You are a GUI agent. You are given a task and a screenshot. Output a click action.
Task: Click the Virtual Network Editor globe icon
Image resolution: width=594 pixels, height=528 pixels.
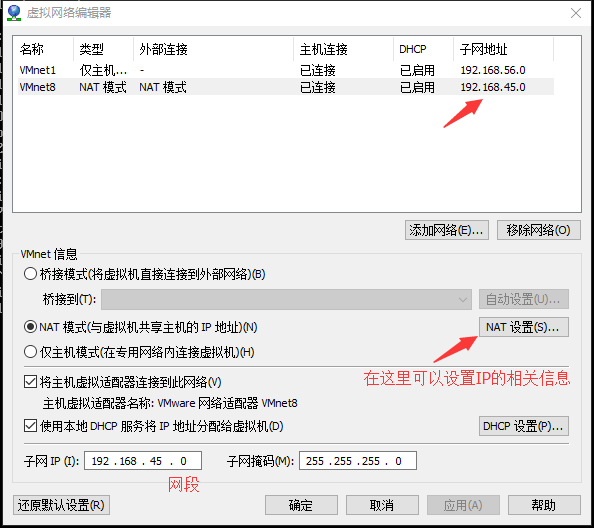(x=14, y=13)
